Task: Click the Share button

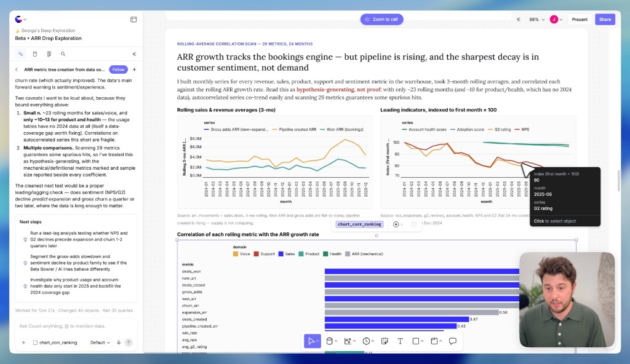Action: [605, 19]
